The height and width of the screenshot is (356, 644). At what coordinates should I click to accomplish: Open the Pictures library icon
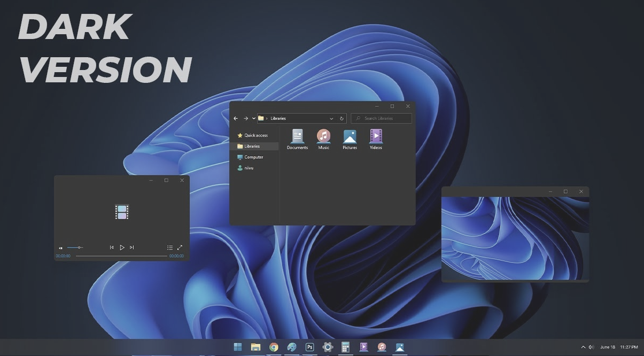(x=350, y=136)
